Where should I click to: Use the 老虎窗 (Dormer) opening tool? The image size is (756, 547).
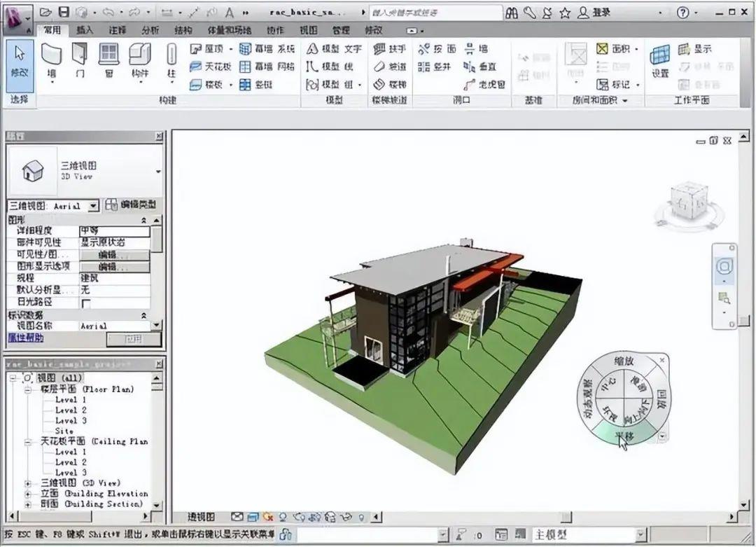click(484, 85)
